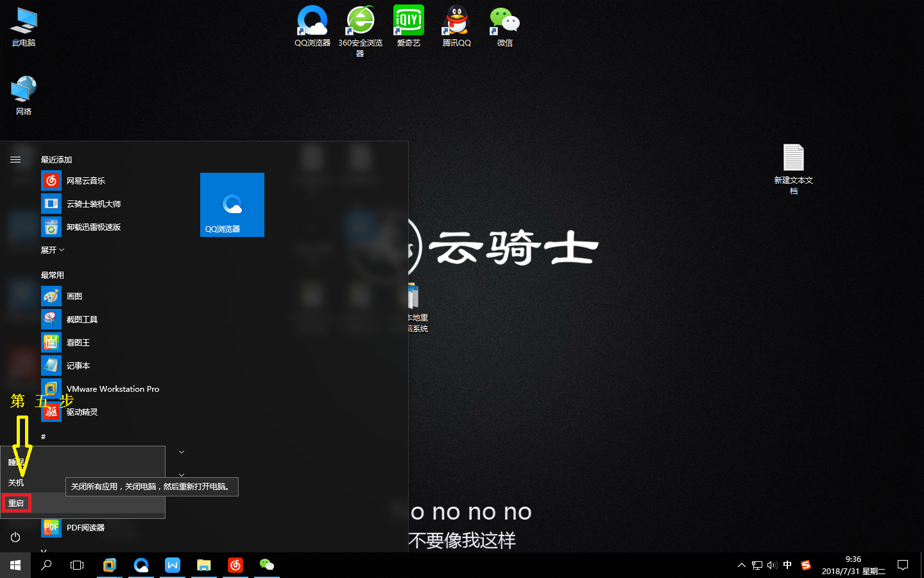
Task: Click the Sogou input method tray icon
Action: [x=806, y=565]
